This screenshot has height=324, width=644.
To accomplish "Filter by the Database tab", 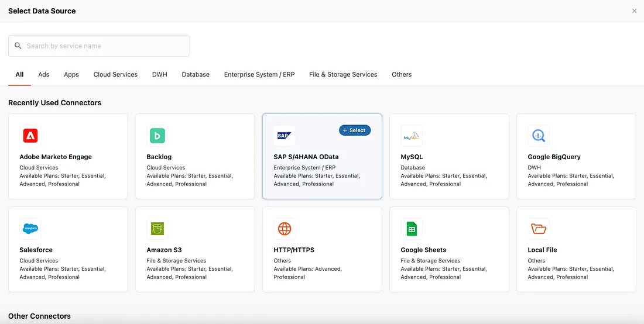I will [x=196, y=75].
